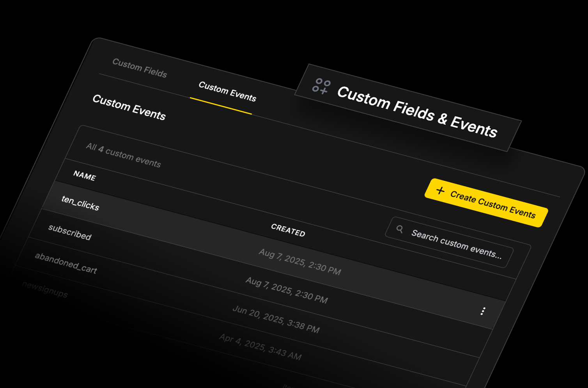Viewport: 588px width, 388px height.
Task: Click the date Aug 7, 2025, 2:30 PM for ten_clicks
Action: pos(300,262)
